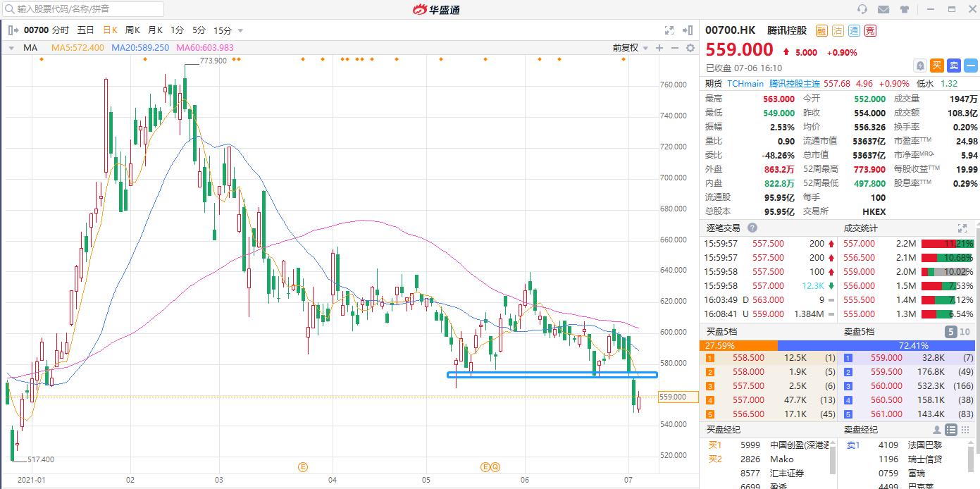Open customer service headset icon
Screen dimensions: 980x489
click(862, 9)
